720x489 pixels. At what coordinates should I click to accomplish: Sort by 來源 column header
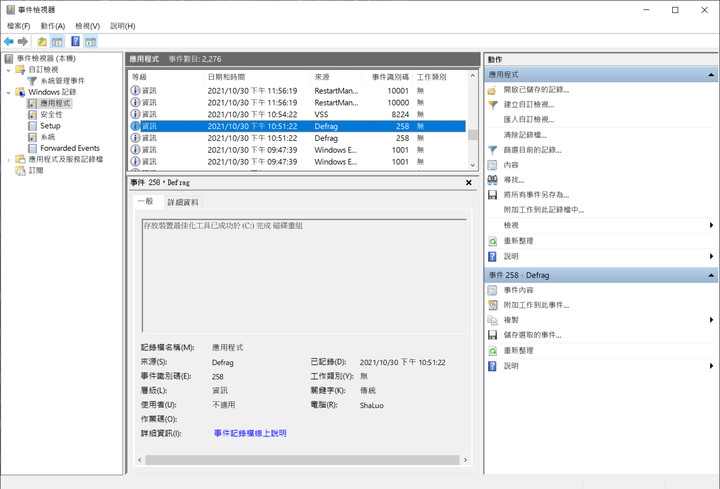[x=336, y=77]
